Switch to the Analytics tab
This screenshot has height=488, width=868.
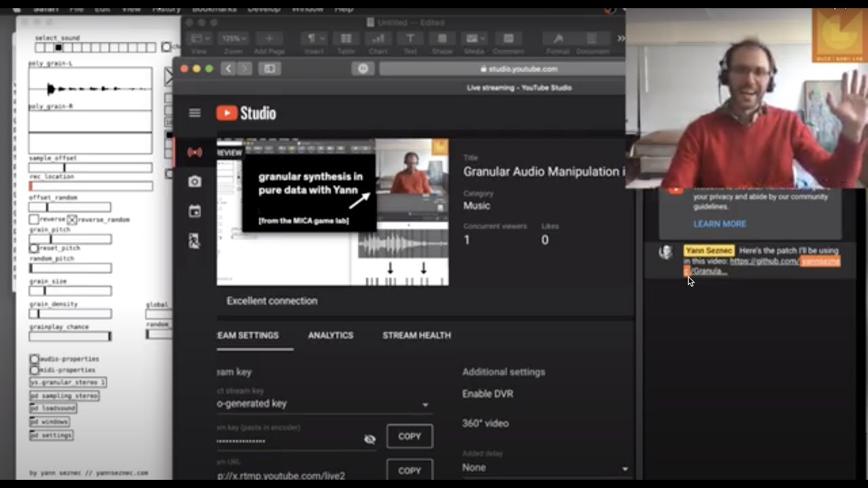330,335
